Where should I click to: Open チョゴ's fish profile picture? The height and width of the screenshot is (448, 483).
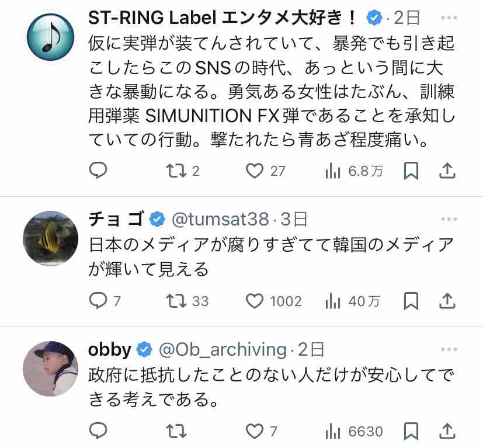(x=50, y=238)
